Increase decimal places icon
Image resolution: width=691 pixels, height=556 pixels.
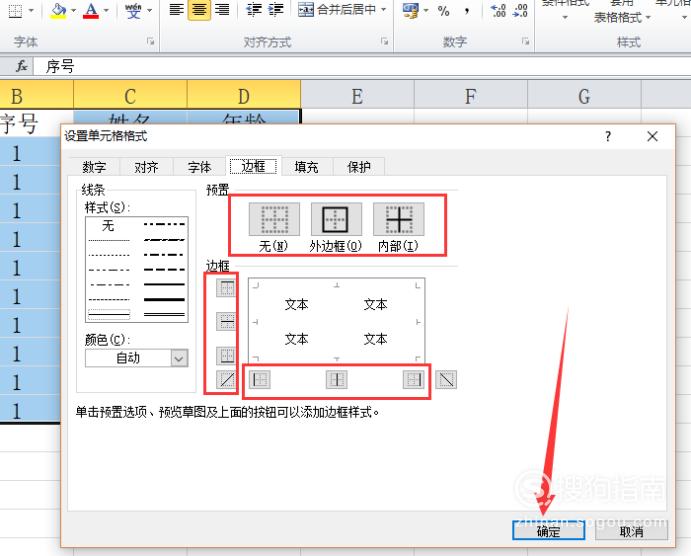click(498, 11)
